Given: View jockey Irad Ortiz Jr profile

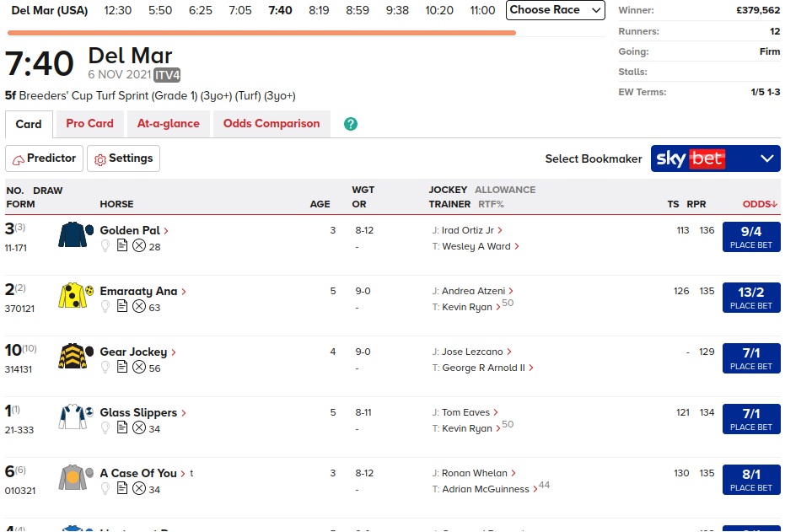Looking at the screenshot, I should 471,230.
